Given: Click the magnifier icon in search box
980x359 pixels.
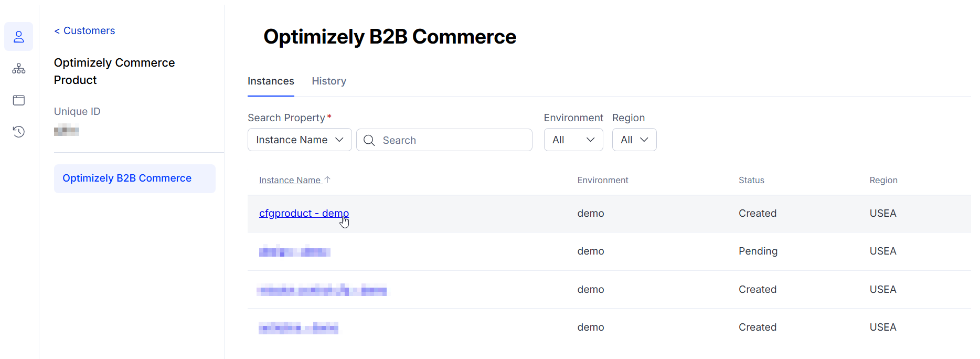Looking at the screenshot, I should (369, 140).
